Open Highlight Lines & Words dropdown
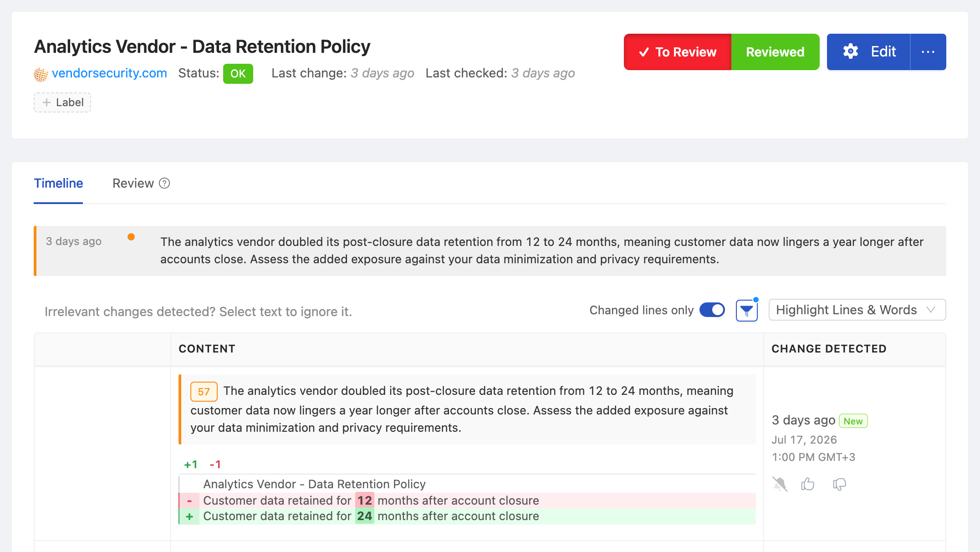Image resolution: width=980 pixels, height=552 pixels. (857, 310)
